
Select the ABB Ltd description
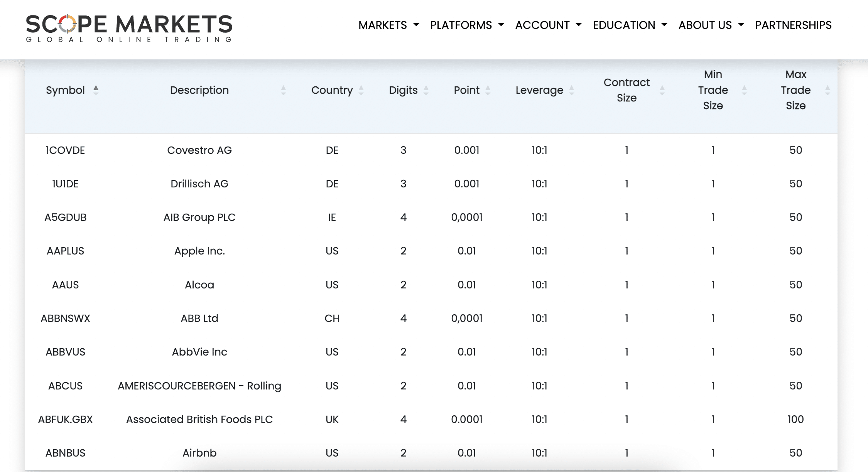[199, 319]
